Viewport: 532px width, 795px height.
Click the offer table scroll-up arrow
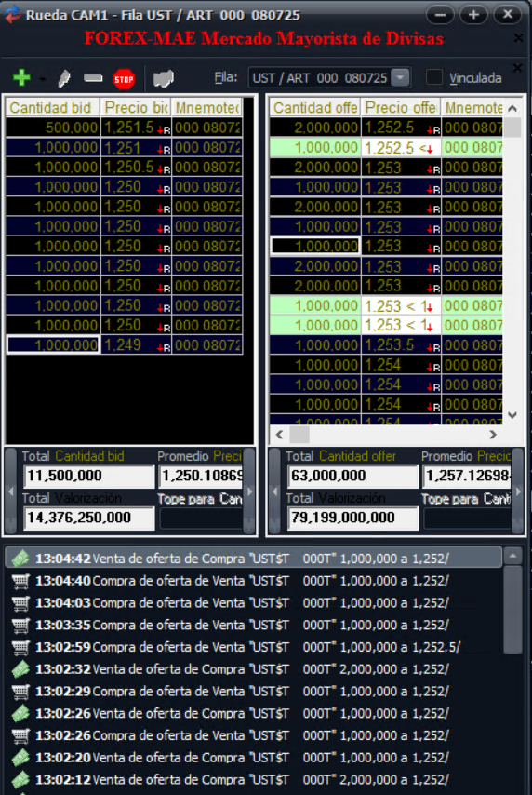[x=512, y=108]
